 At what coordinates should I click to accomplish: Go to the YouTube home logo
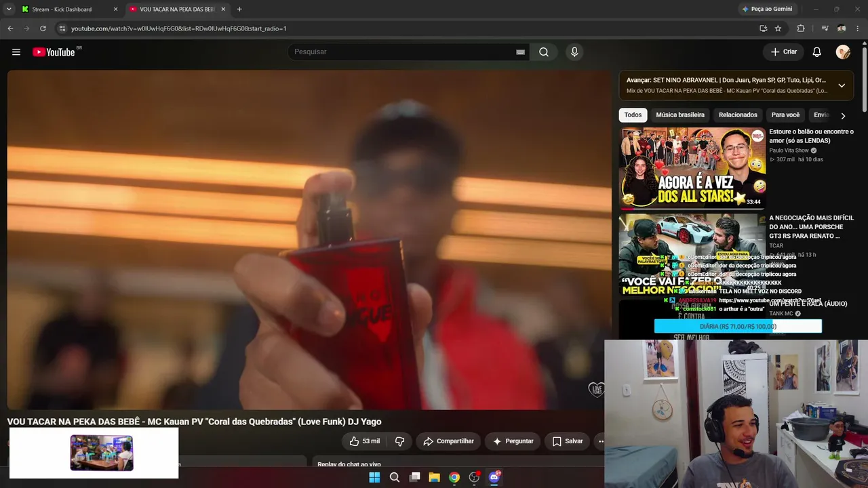[x=54, y=52]
